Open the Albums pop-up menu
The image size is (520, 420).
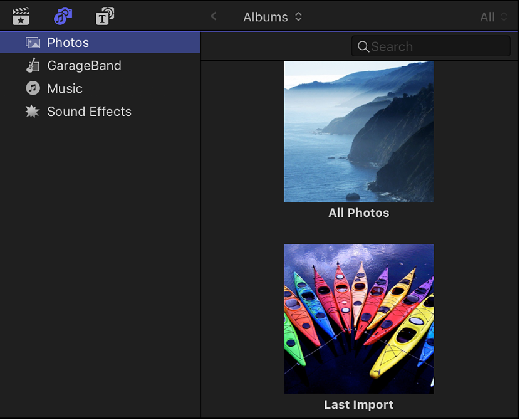[x=273, y=17]
